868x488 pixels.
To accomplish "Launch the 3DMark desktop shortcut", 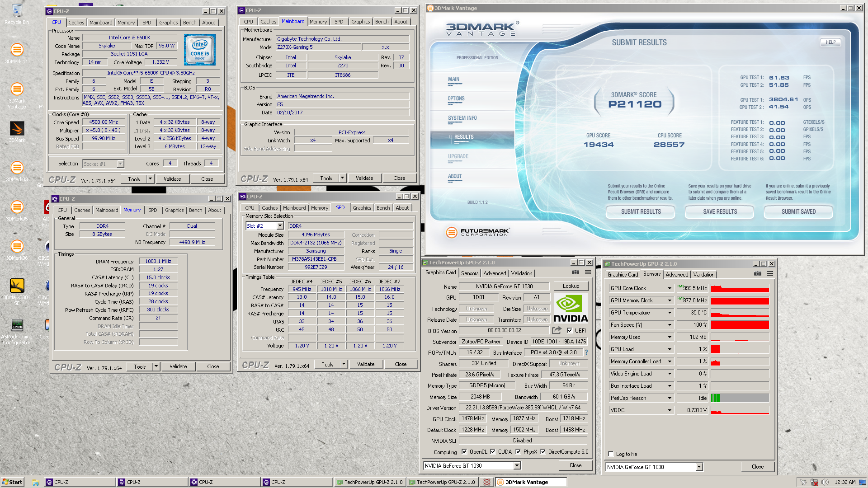I will click(x=17, y=131).
